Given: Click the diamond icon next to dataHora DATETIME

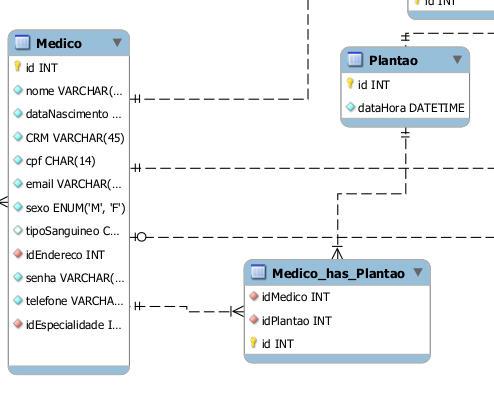Looking at the screenshot, I should (350, 107).
